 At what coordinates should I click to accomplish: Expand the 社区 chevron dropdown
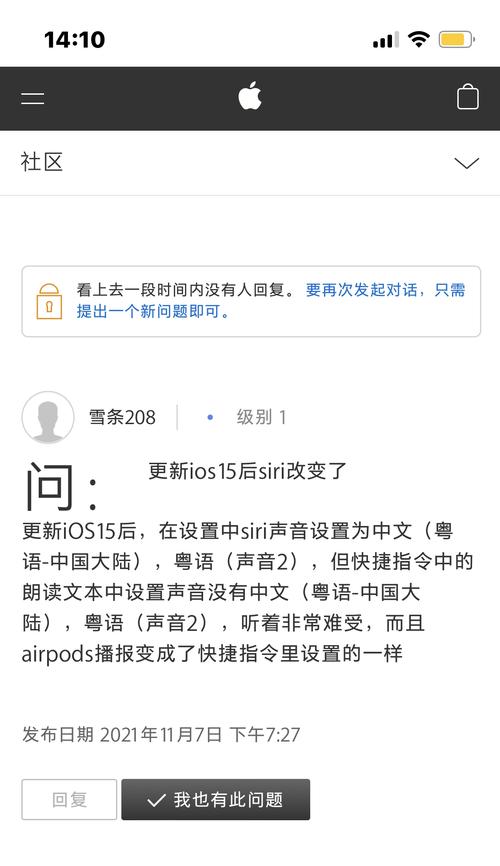click(466, 163)
